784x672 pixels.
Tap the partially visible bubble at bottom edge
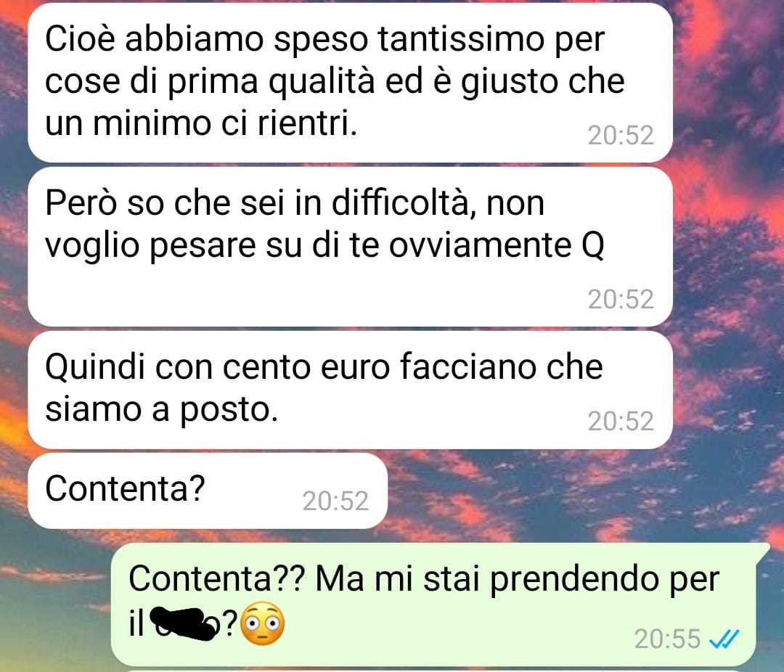click(x=434, y=671)
